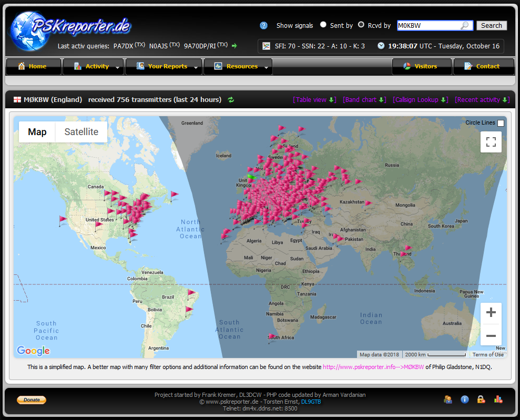Zoom out the map with minus button
520x420 pixels.
(491, 335)
